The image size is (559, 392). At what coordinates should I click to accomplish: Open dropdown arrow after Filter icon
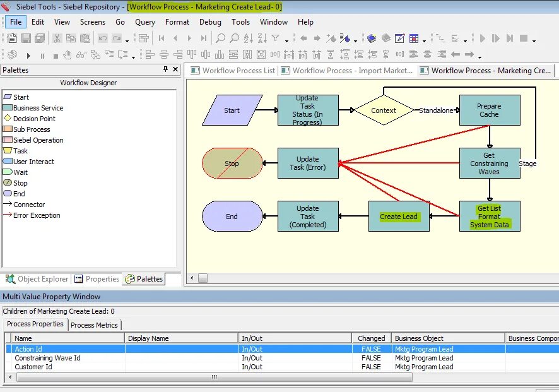pos(286,41)
